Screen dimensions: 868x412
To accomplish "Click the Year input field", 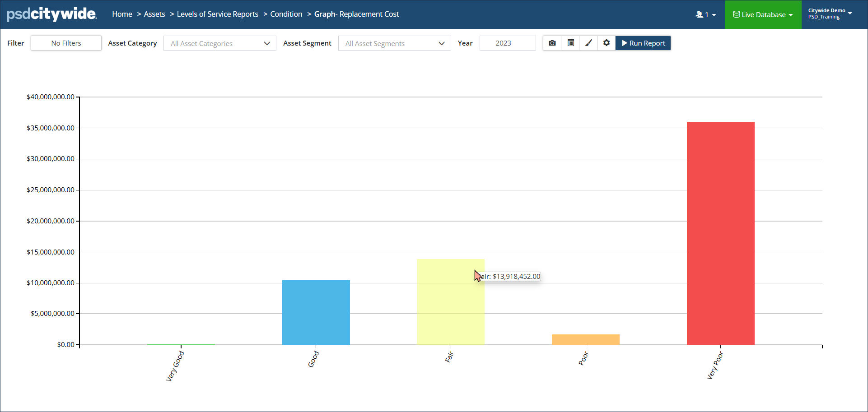I will point(508,43).
